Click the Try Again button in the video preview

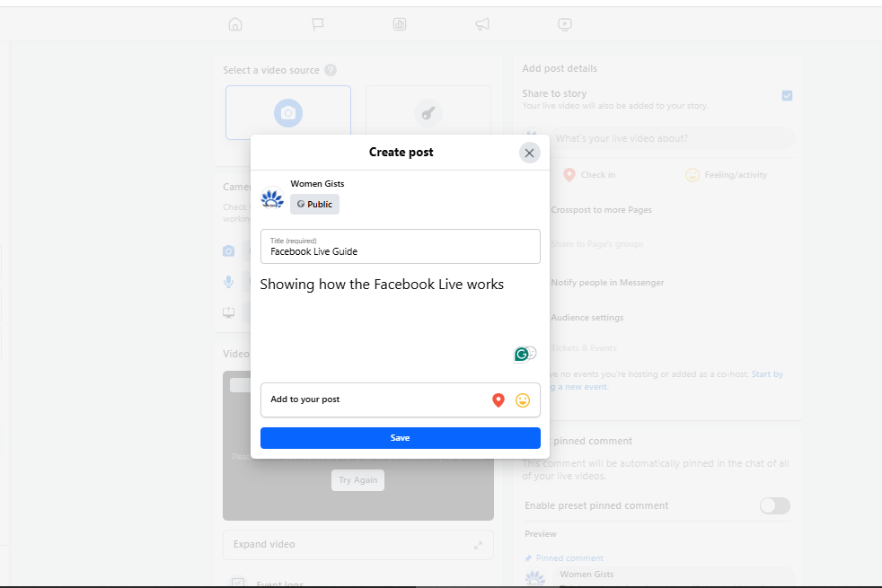(x=357, y=480)
